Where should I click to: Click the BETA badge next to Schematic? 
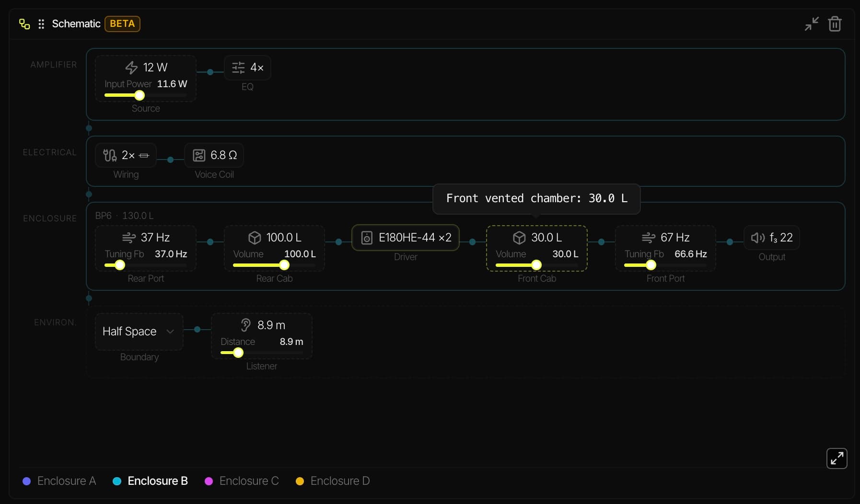click(122, 23)
